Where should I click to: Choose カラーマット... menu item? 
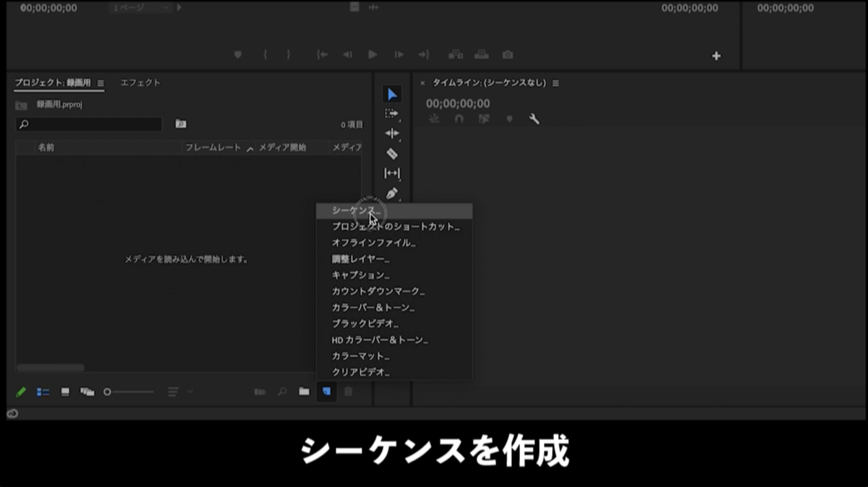coord(394,356)
